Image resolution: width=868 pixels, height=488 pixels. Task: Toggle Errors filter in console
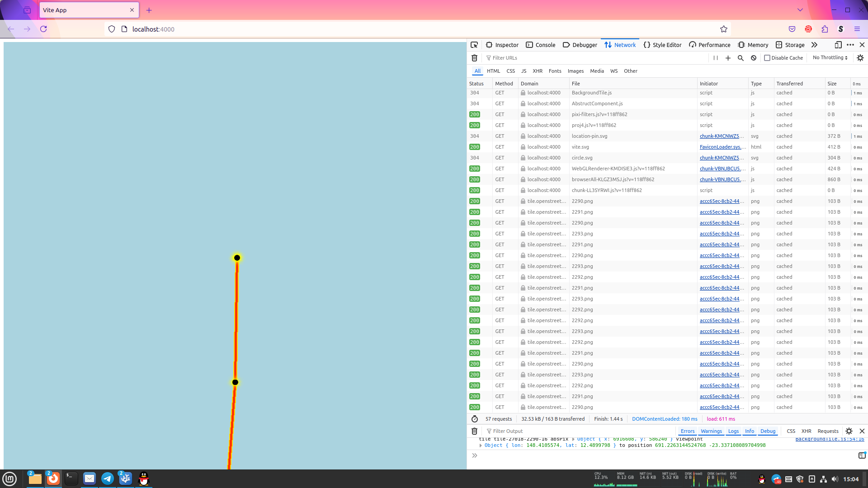point(688,431)
